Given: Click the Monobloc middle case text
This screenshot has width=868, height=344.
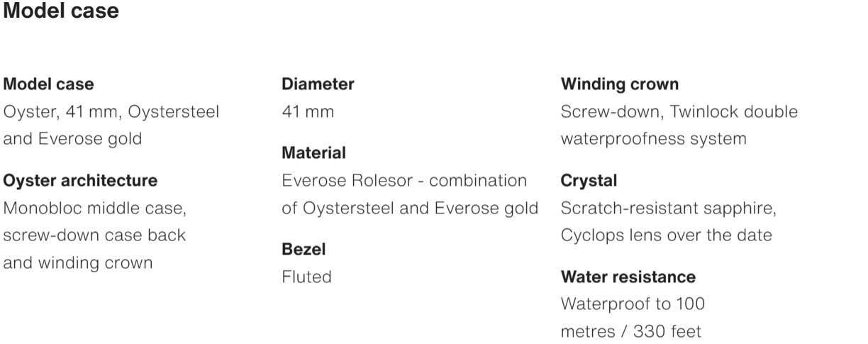Looking at the screenshot, I should (94, 209).
